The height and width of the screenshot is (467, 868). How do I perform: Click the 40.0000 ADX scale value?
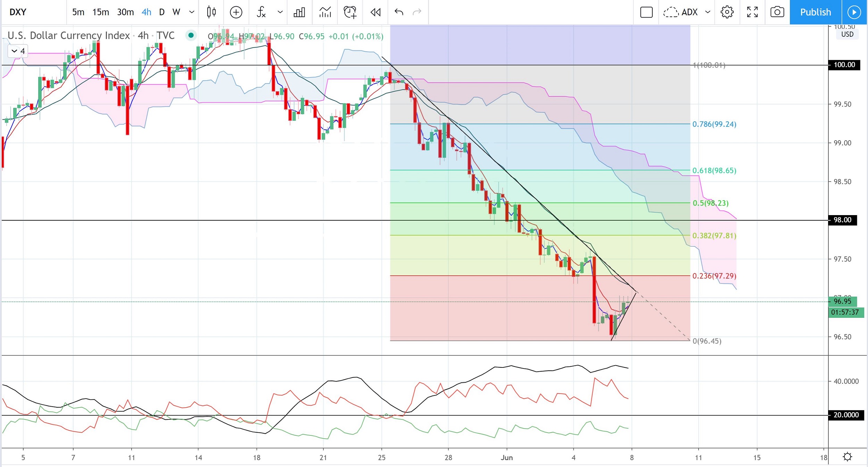[846, 381]
